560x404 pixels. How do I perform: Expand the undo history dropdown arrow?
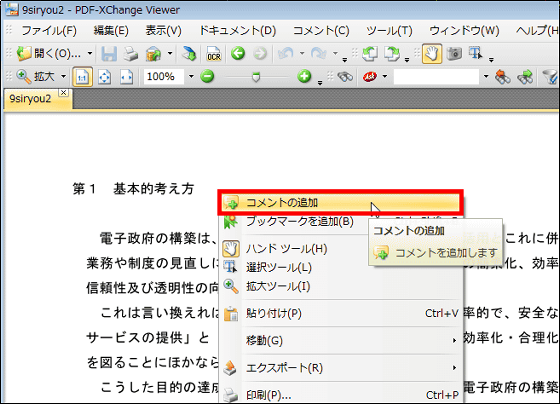302,54
